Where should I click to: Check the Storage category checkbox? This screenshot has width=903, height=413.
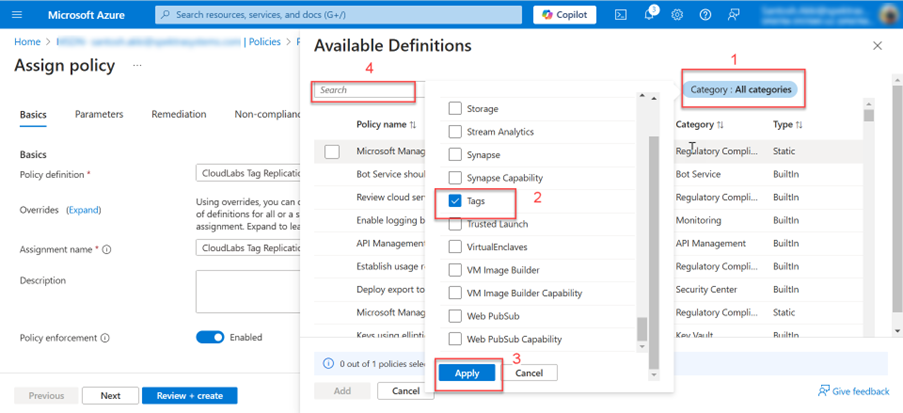(x=455, y=108)
